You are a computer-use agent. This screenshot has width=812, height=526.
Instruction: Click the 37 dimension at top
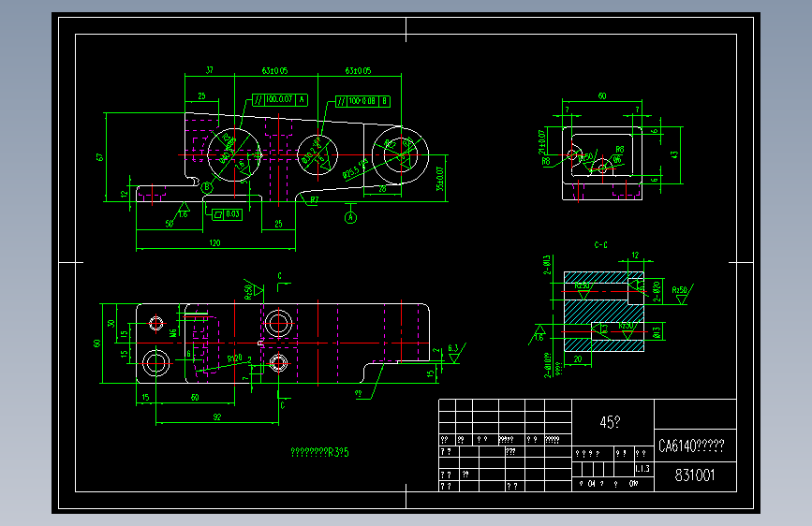[x=209, y=70]
